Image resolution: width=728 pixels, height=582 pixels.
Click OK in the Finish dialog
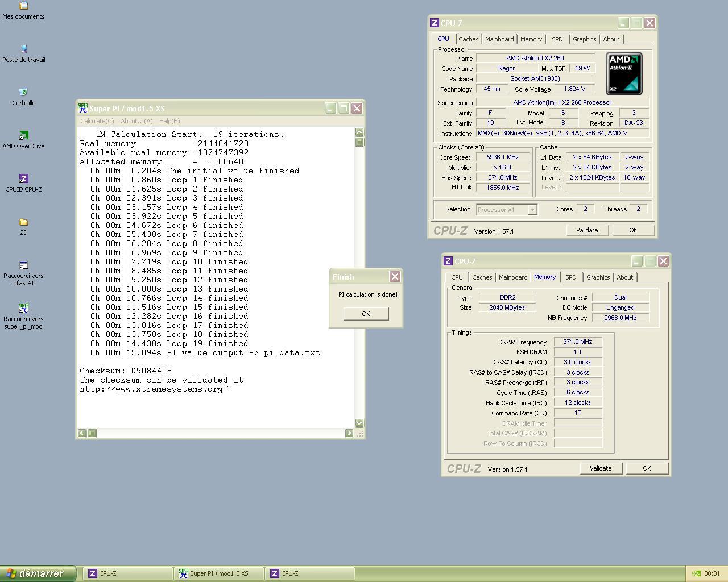[366, 314]
